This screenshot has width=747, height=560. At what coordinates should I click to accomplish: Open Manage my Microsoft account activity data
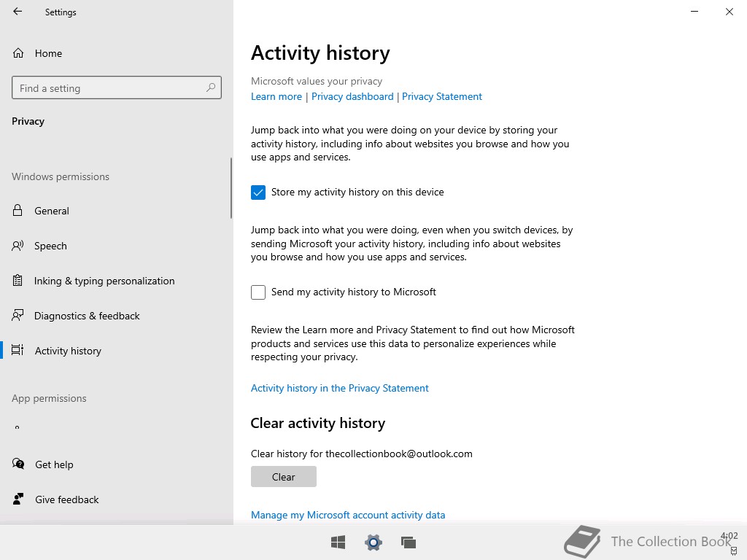click(x=348, y=515)
